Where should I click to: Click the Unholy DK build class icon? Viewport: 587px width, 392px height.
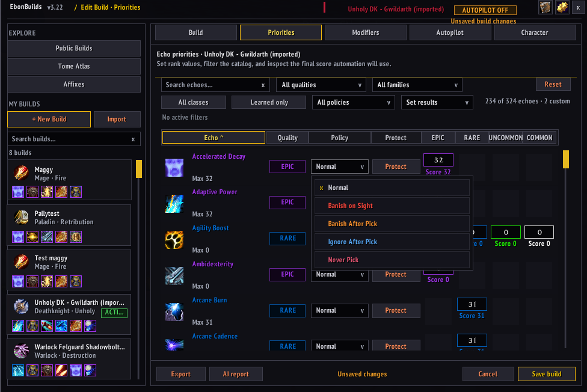click(21, 306)
